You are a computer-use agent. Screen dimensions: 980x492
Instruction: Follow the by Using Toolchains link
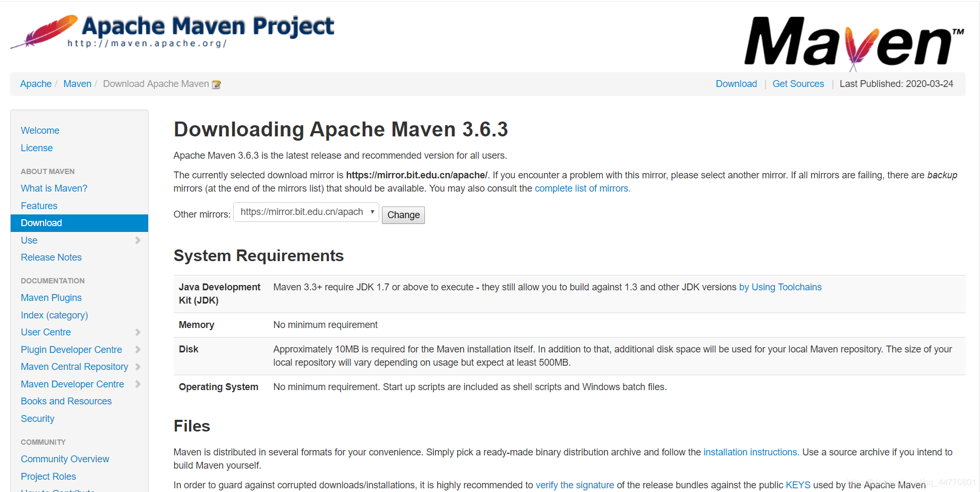click(780, 287)
